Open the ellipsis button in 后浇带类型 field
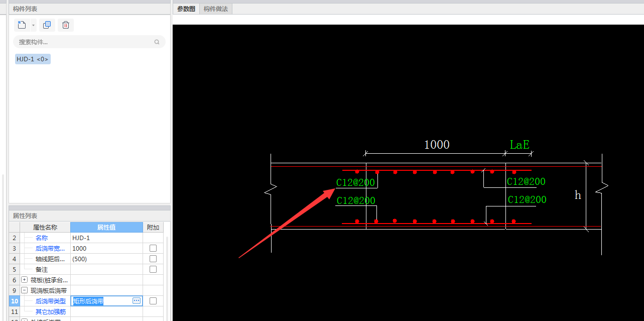This screenshot has height=321, width=644. point(137,301)
